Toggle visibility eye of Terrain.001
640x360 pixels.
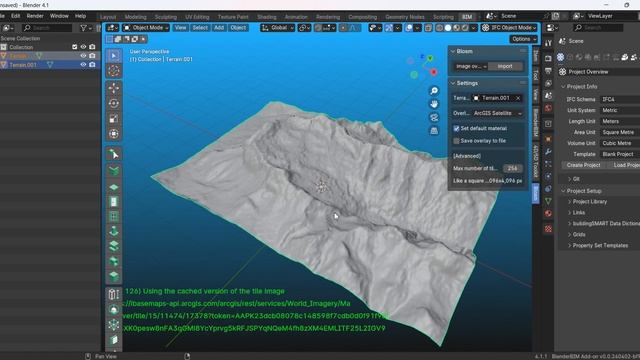tap(83, 65)
